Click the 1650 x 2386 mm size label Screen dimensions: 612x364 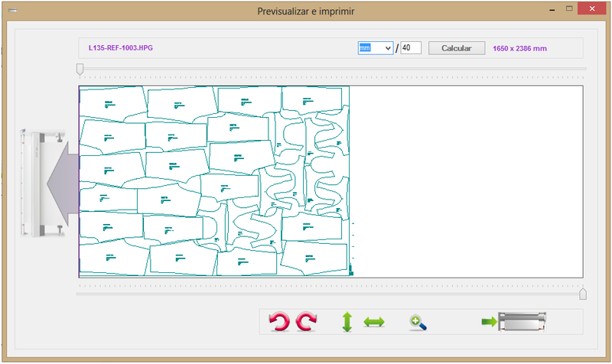tap(519, 48)
